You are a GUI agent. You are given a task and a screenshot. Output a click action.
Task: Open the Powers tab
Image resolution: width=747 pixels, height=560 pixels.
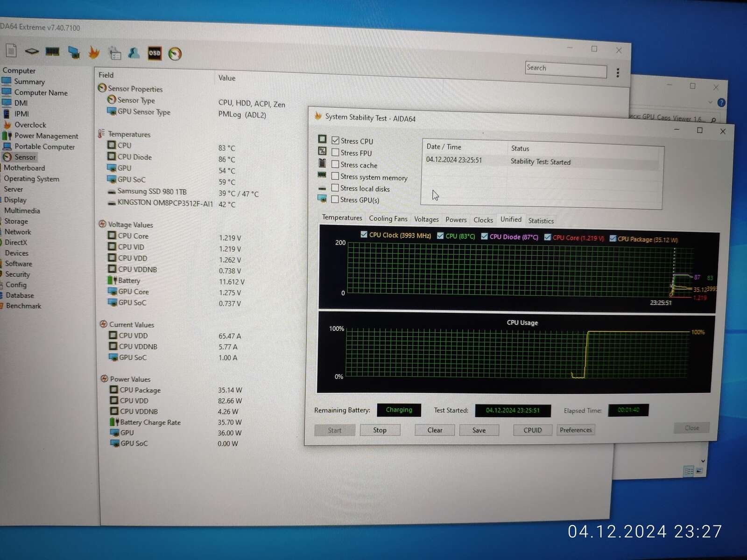click(456, 220)
